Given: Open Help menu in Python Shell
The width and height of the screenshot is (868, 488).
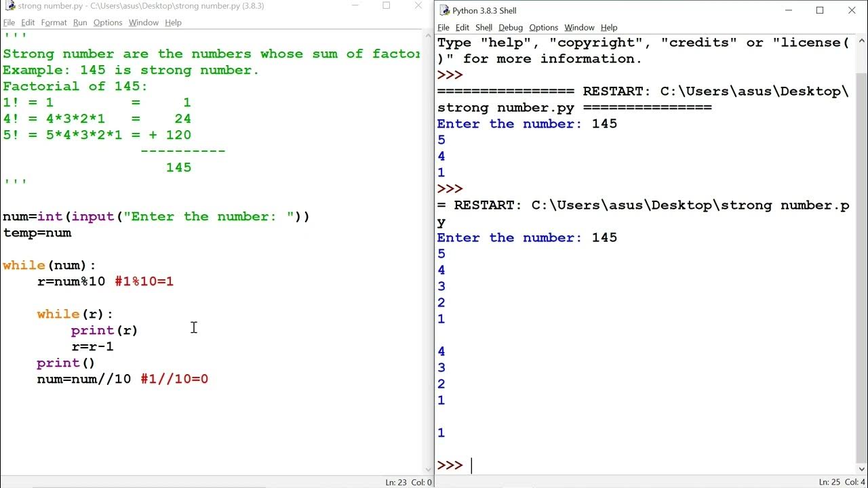Looking at the screenshot, I should click(x=609, y=28).
